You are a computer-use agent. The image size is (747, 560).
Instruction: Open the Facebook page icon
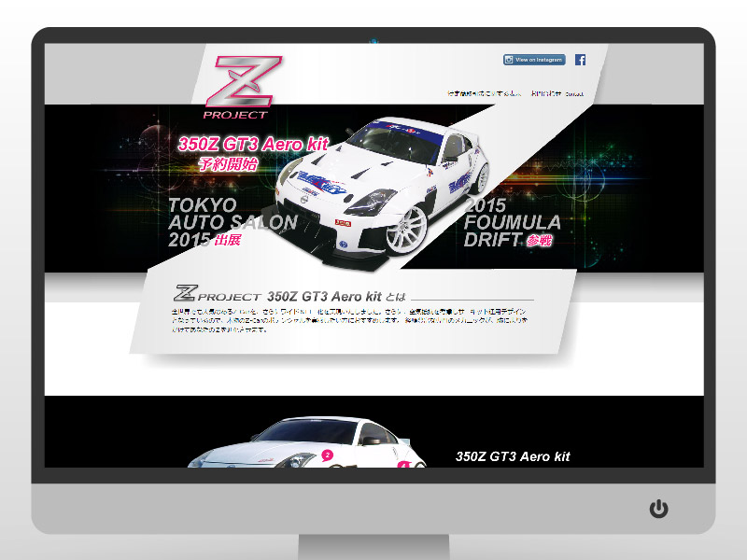(x=580, y=60)
